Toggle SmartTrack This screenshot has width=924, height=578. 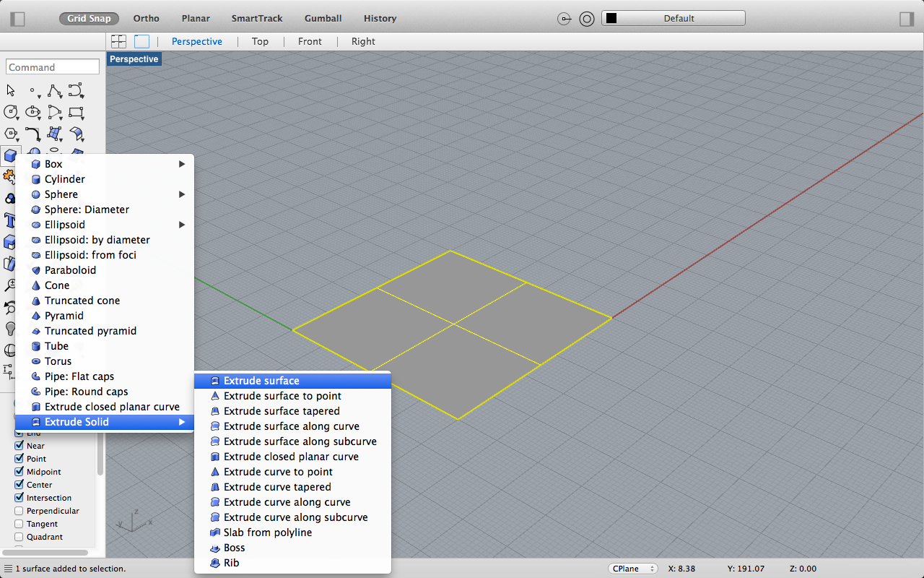[x=257, y=19]
